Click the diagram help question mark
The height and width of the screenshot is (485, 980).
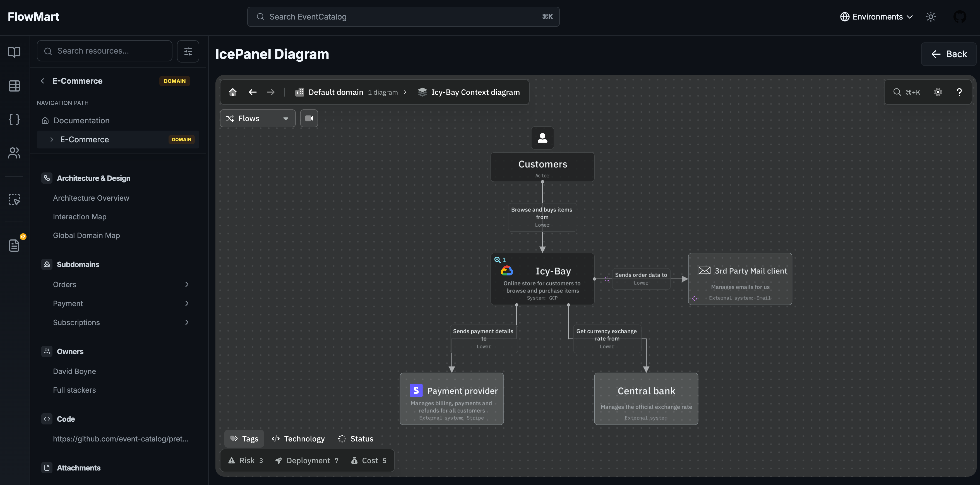[x=959, y=92]
